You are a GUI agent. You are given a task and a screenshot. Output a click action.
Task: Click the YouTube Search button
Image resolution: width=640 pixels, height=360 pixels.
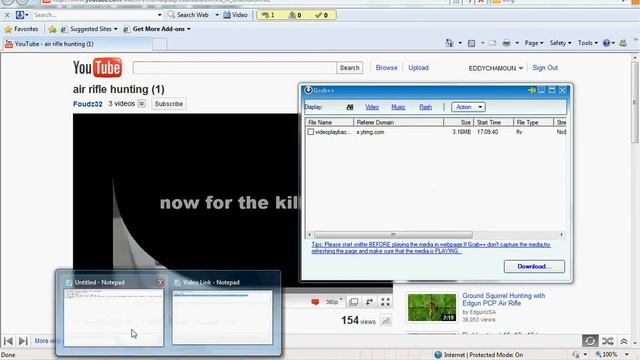tap(350, 68)
